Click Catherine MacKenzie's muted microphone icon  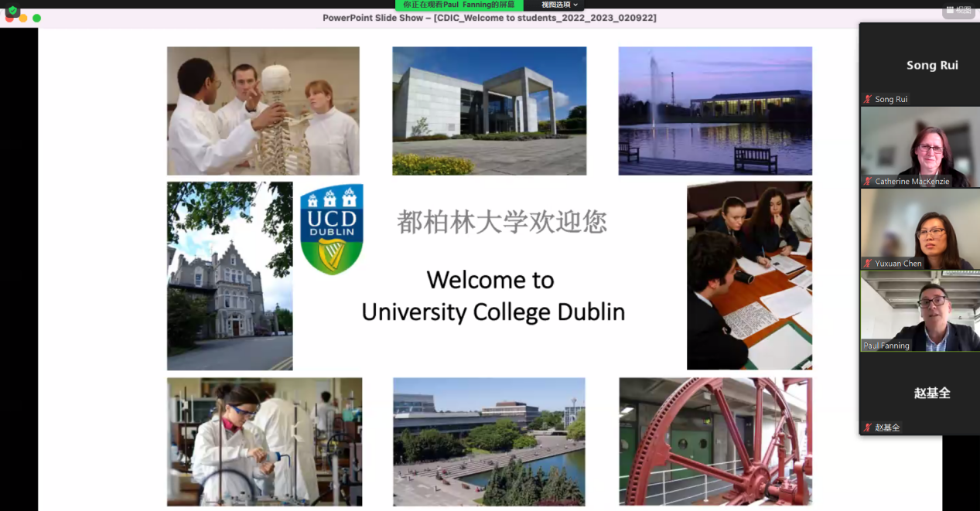point(868,182)
